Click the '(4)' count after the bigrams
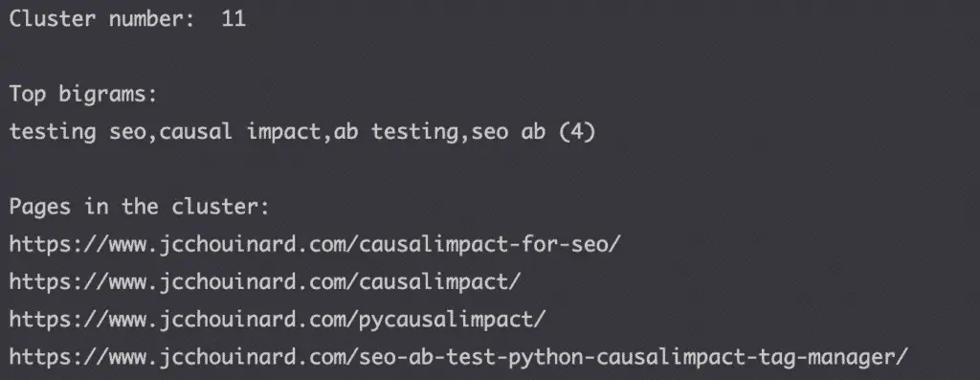The width and height of the screenshot is (980, 380). [577, 131]
